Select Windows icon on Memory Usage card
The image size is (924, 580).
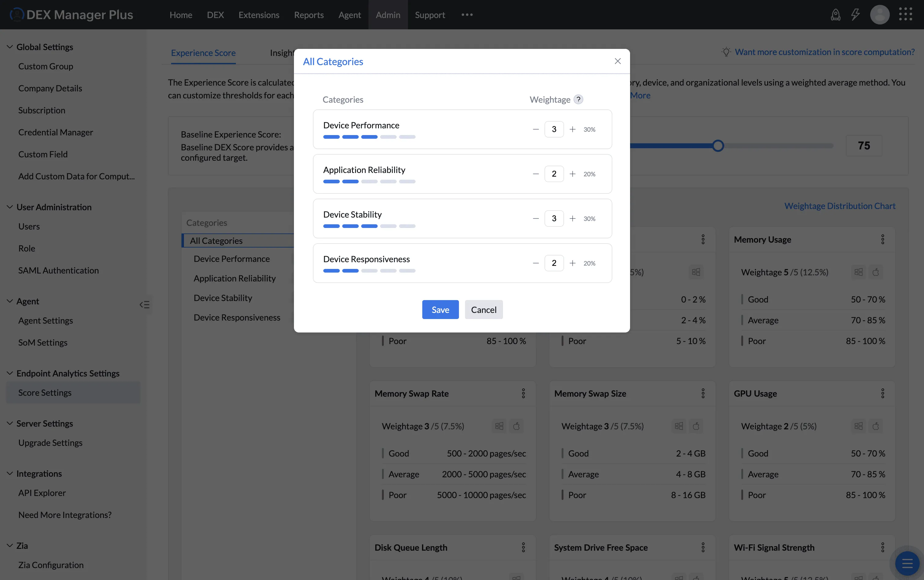pyautogui.click(x=858, y=272)
